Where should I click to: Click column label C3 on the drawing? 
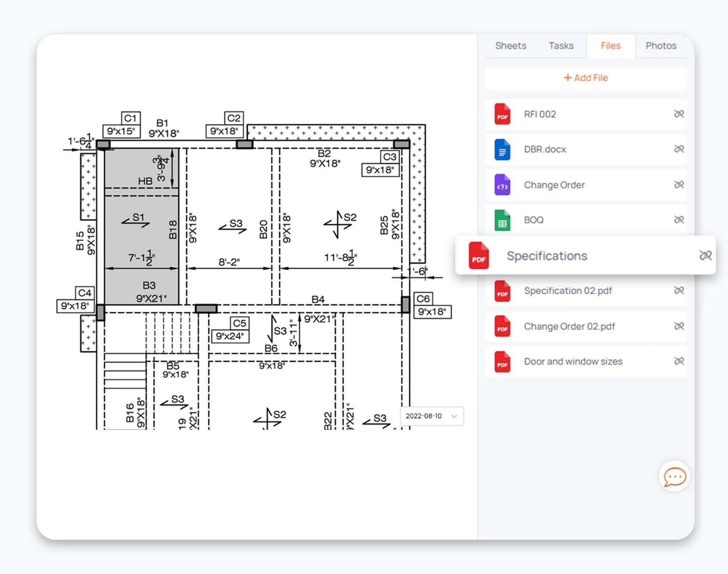[x=390, y=157]
